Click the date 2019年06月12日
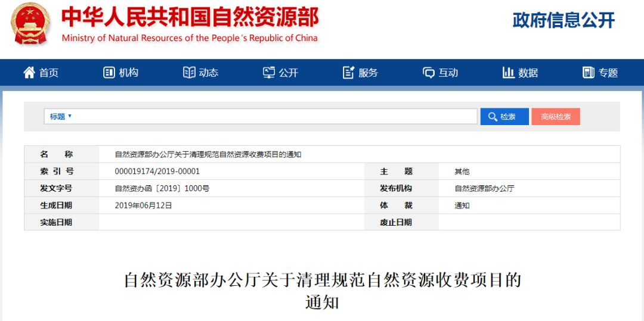The width and height of the screenshot is (644, 321). pyautogui.click(x=143, y=205)
